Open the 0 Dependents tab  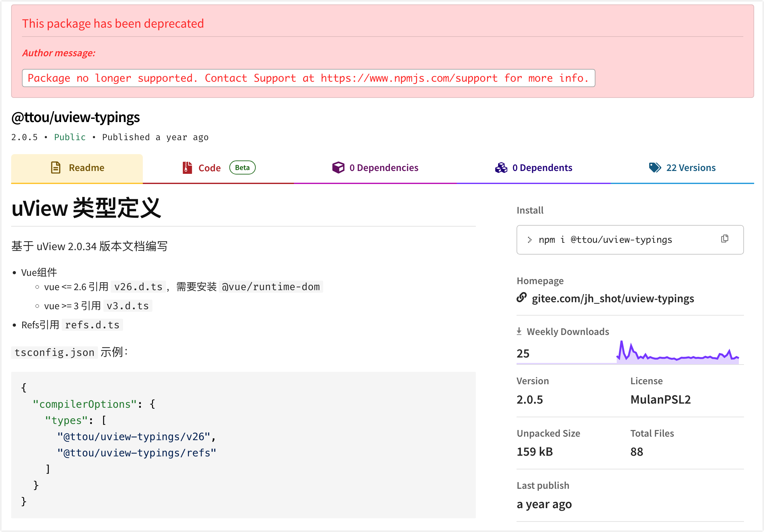[x=533, y=168]
